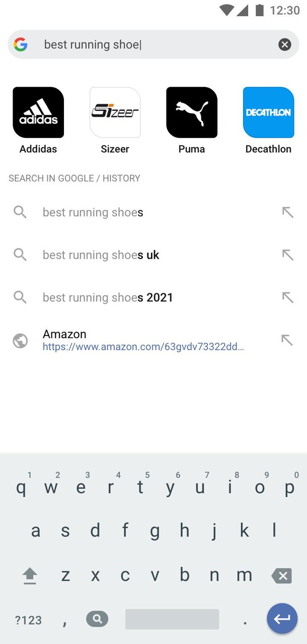Tap the search key on the keyboard
Viewport: 307px width, 644px height.
(x=97, y=618)
